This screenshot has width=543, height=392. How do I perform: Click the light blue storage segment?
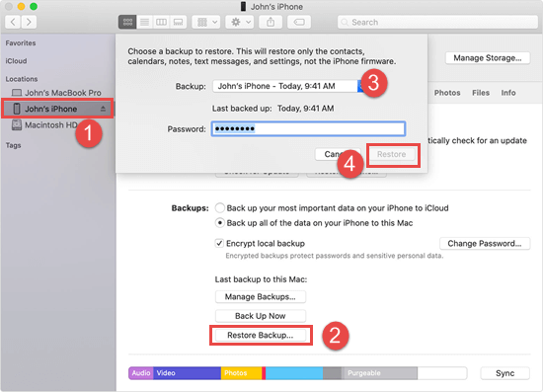pyautogui.click(x=294, y=373)
